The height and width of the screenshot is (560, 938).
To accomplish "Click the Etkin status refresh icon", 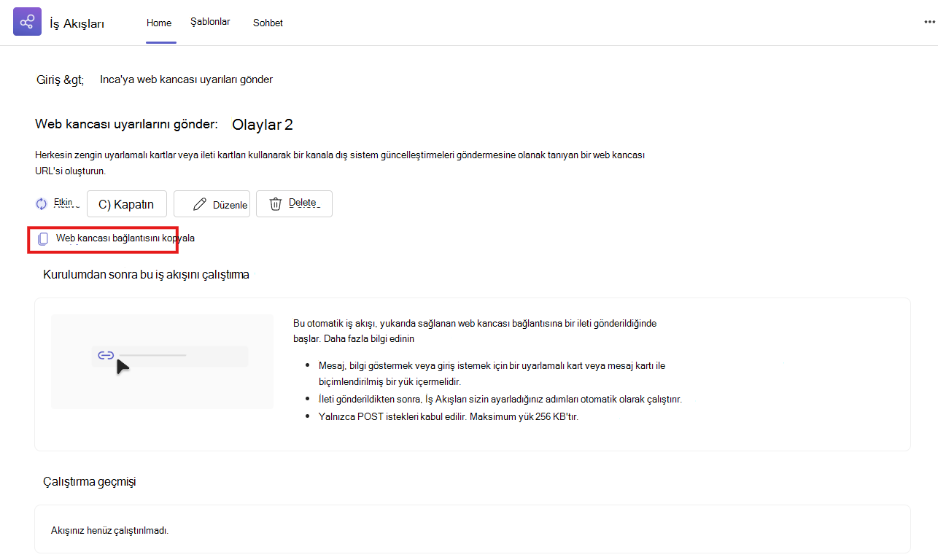I will [42, 204].
